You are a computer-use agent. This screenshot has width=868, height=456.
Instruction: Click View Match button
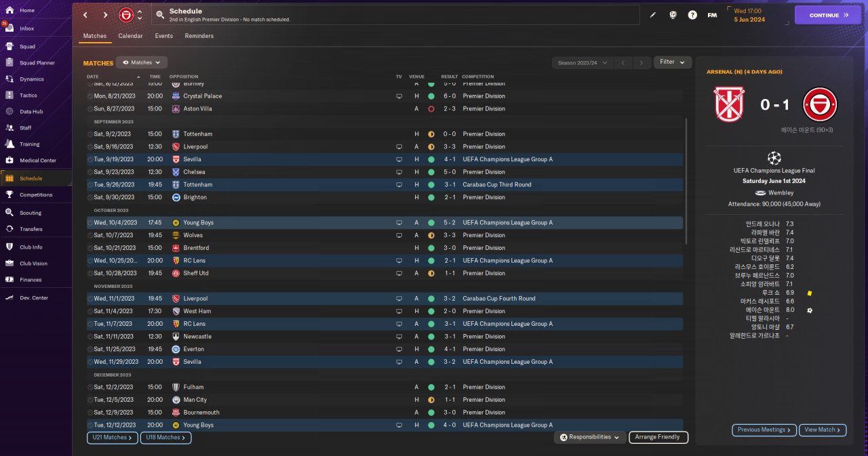[823, 430]
